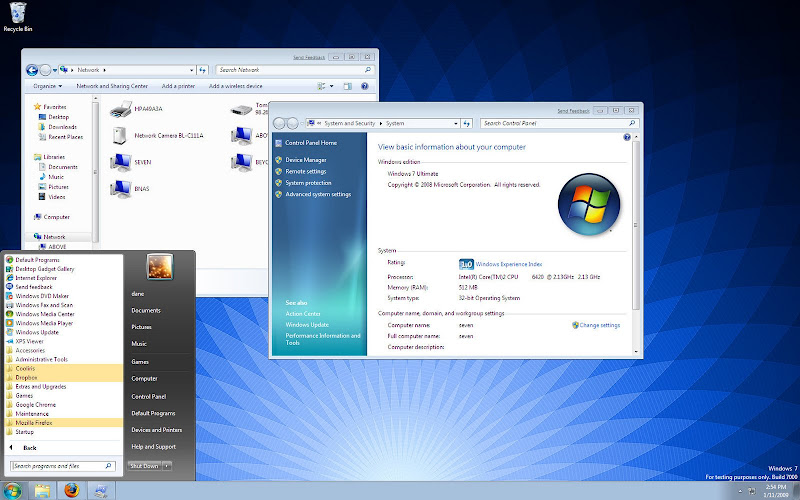
Task: Launch Firefox from the taskbar
Action: (72, 491)
